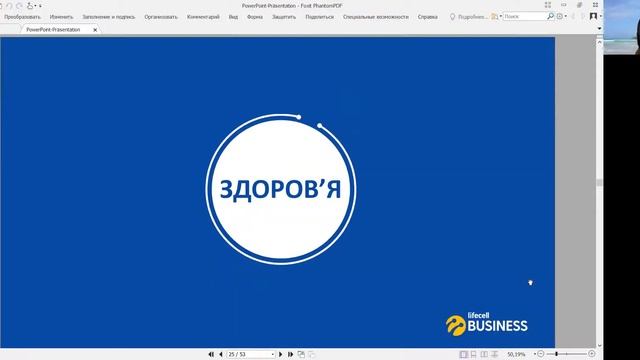Click the vertical scrollbar thumb

coord(599,182)
